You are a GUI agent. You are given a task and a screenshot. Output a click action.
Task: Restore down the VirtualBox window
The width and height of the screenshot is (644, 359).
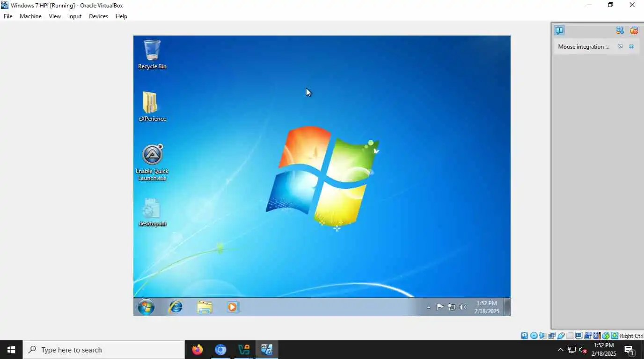(x=611, y=5)
